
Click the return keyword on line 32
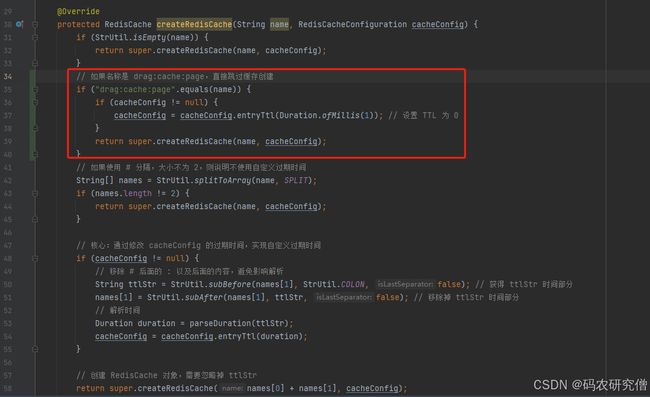pos(109,51)
